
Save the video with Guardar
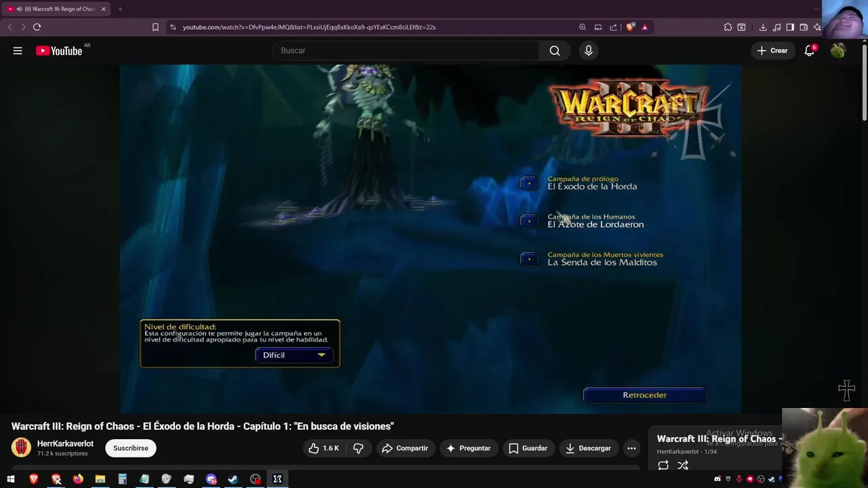pos(528,448)
